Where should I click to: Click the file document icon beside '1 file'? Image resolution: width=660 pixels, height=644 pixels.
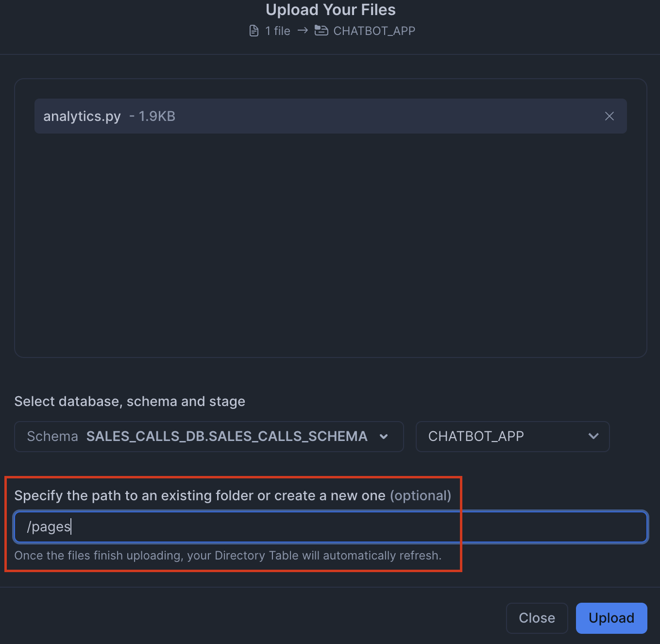click(x=254, y=30)
